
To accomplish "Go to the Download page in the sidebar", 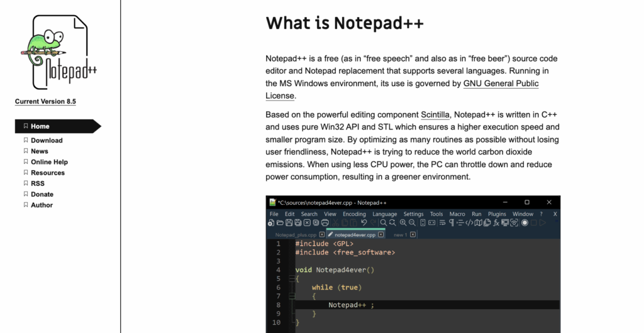I will tap(47, 141).
